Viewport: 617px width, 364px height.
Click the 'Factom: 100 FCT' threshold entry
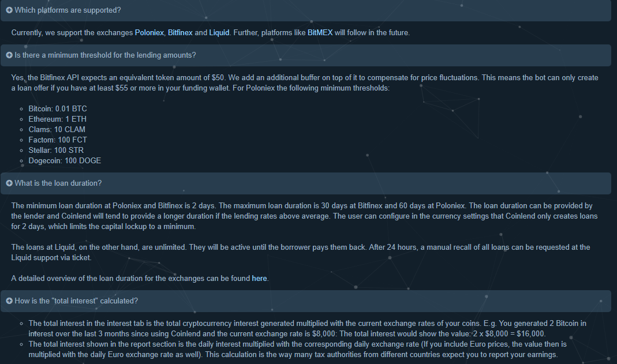pos(58,140)
